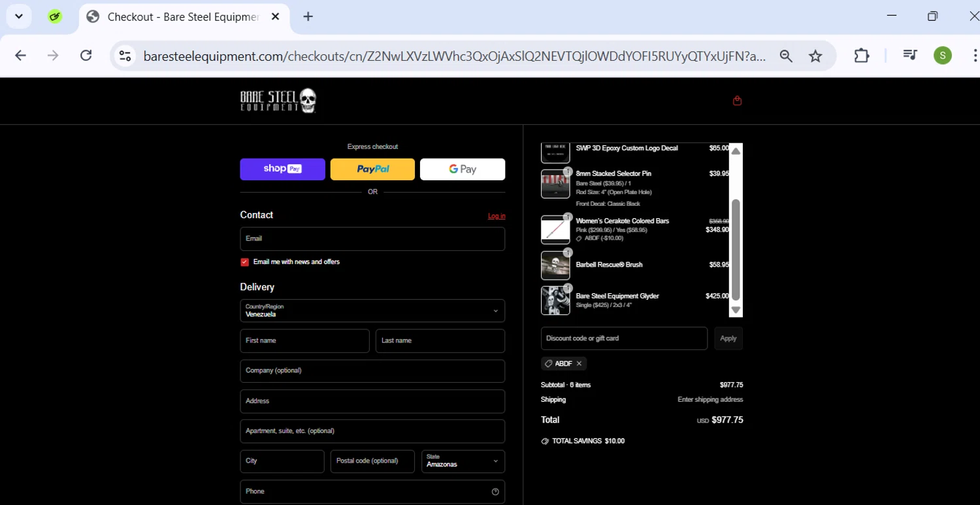Click the '8mm Stacked Selector Pin' item name

[x=613, y=174]
